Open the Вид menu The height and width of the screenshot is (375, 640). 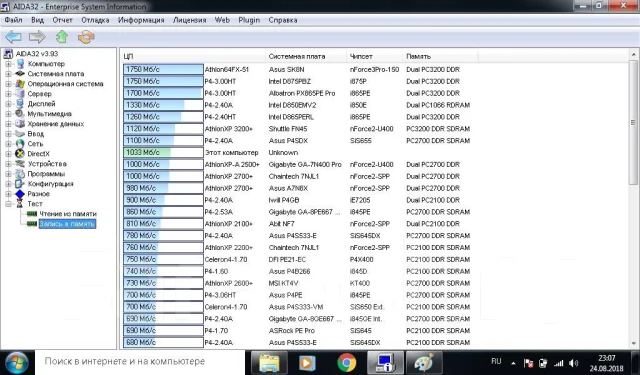[x=37, y=20]
